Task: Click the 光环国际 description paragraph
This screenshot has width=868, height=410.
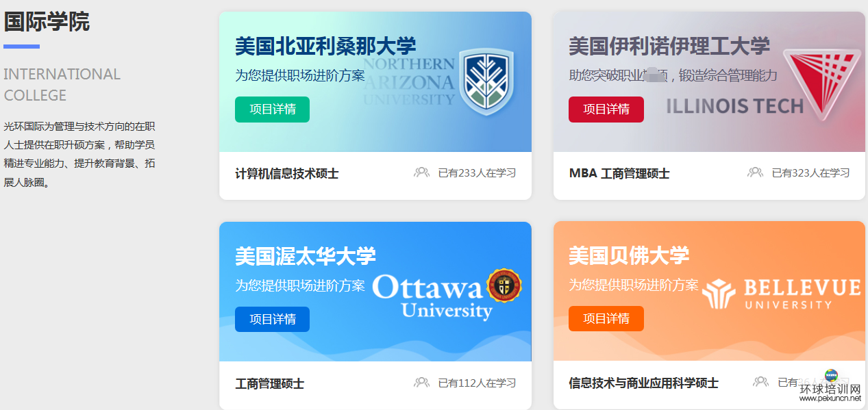Action: [x=80, y=155]
